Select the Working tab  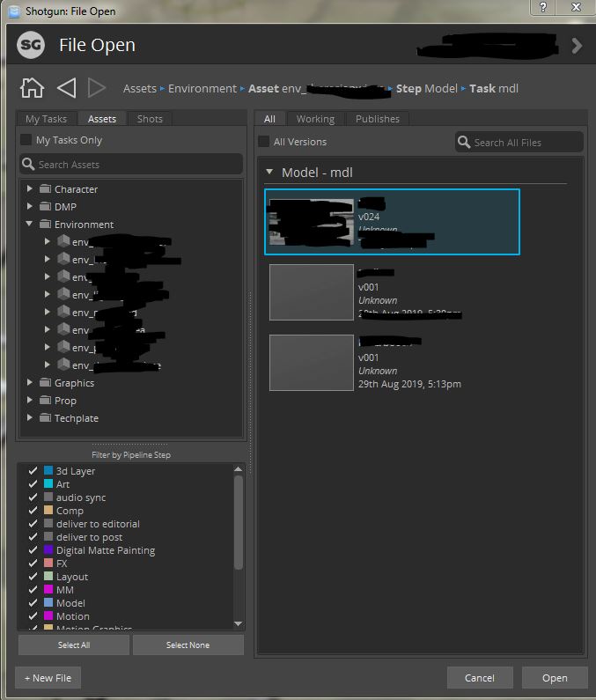(315, 119)
